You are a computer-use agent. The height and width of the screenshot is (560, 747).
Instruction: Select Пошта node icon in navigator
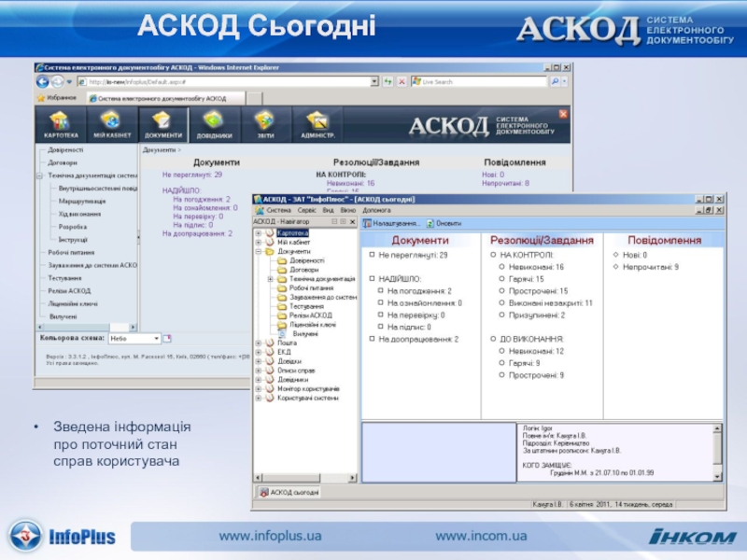point(270,343)
